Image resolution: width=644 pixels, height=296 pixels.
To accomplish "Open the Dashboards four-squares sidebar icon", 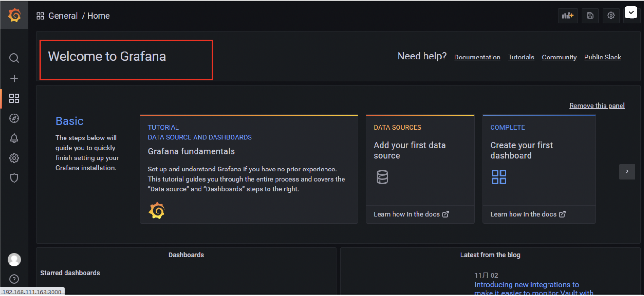I will 14,98.
